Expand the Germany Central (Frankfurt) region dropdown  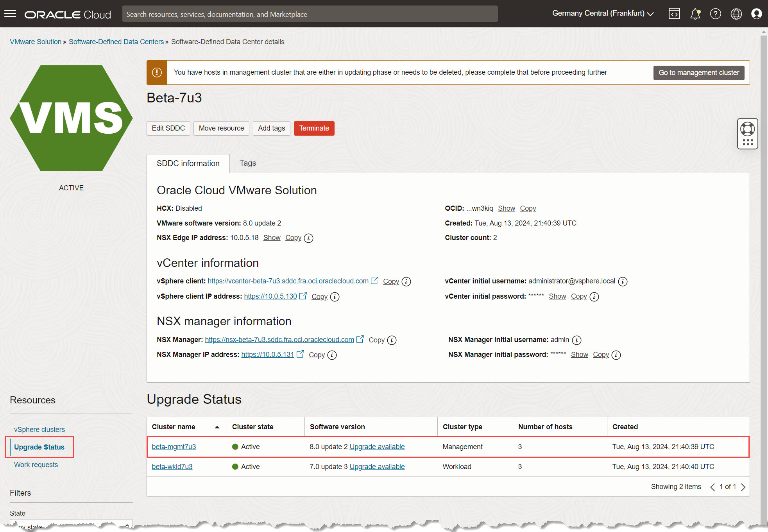point(603,13)
